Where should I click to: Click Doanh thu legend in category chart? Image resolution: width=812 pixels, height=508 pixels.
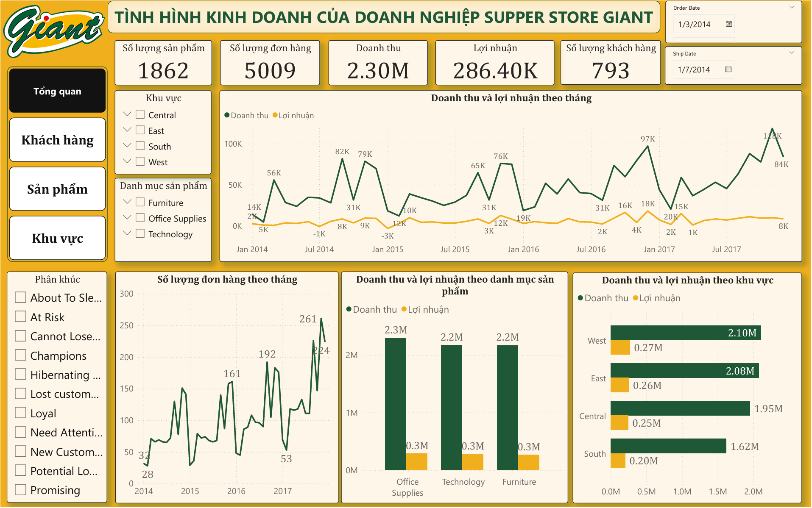[371, 310]
